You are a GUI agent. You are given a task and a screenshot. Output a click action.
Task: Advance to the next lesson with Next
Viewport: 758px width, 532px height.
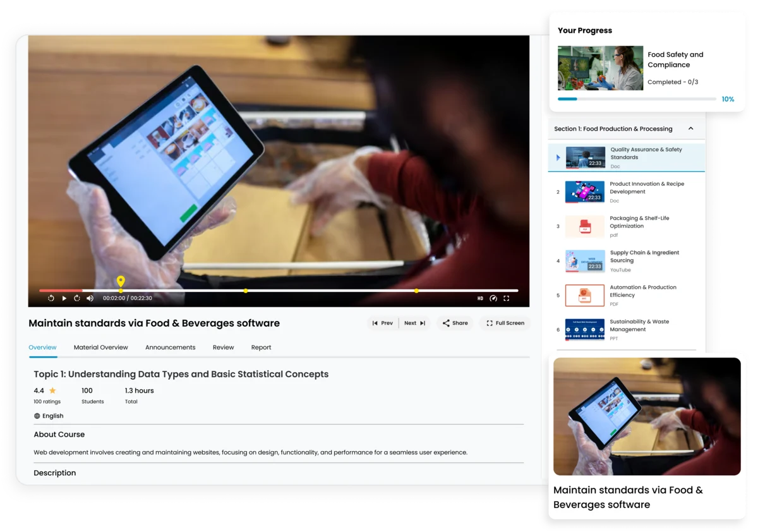coord(415,323)
